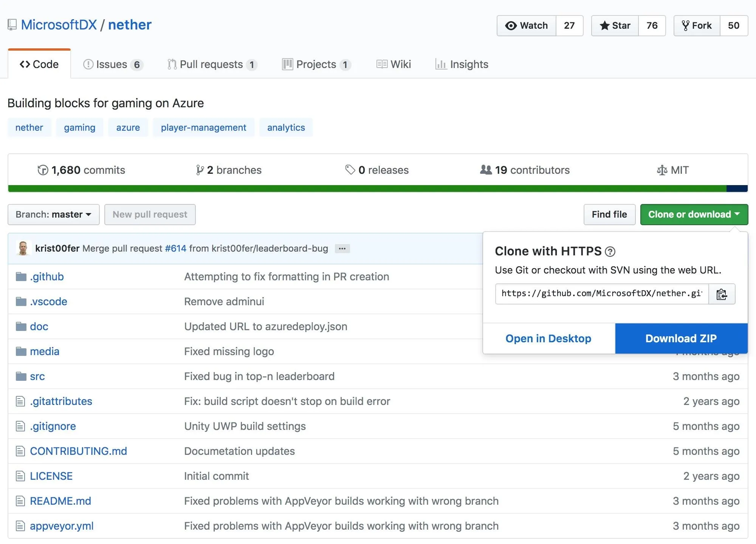Open the Branch: master dropdown
The width and height of the screenshot is (756, 544).
54,215
